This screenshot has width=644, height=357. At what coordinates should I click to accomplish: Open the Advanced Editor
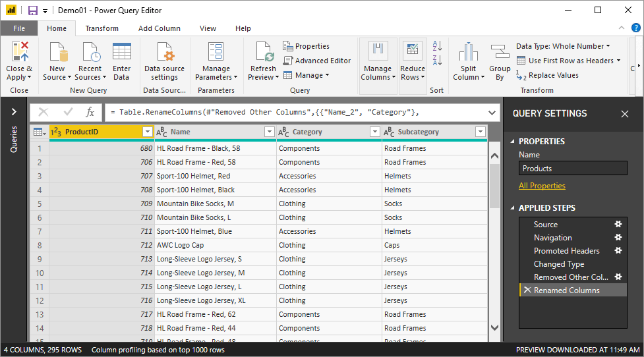click(317, 61)
